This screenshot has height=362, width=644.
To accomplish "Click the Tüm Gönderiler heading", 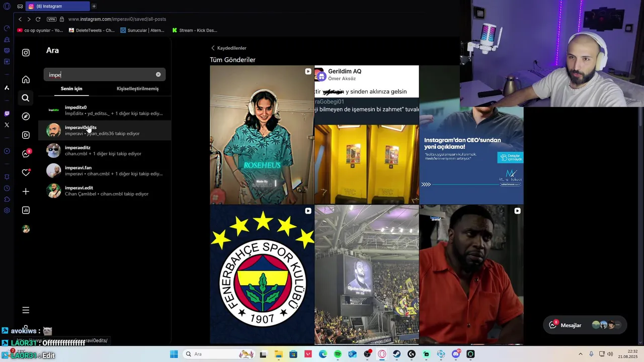I will [x=232, y=60].
